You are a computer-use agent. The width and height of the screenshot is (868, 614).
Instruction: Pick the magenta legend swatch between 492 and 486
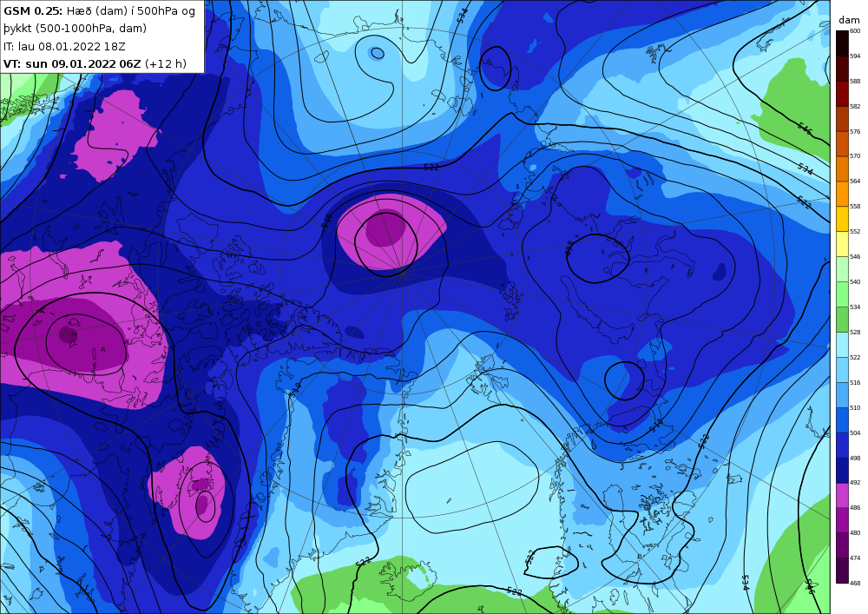pos(842,496)
